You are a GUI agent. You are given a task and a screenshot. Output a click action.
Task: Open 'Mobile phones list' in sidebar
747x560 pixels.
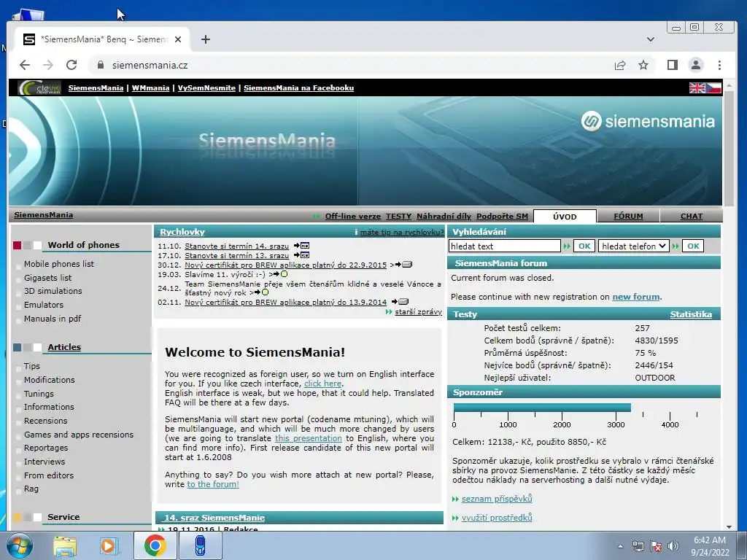[59, 264]
